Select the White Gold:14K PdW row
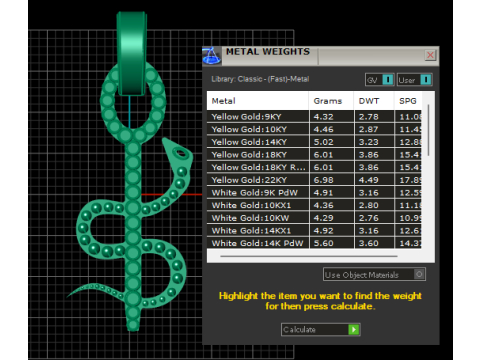This screenshot has height=360, width=480. click(x=314, y=243)
